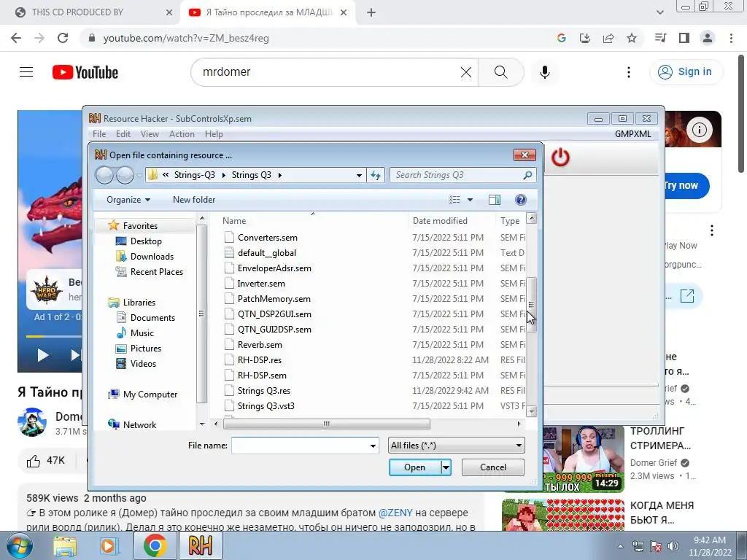747x560 pixels.
Task: Open the Help icon in file dialog
Action: coord(521,200)
